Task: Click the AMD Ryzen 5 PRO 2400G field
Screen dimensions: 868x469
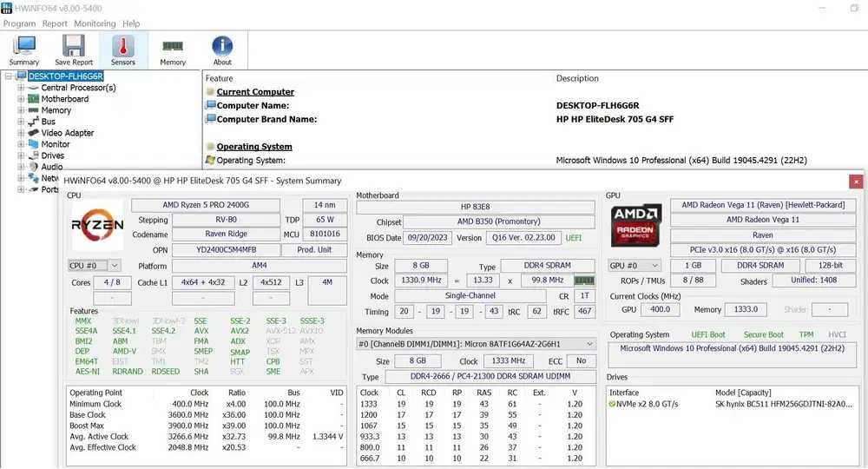Action: (x=206, y=205)
